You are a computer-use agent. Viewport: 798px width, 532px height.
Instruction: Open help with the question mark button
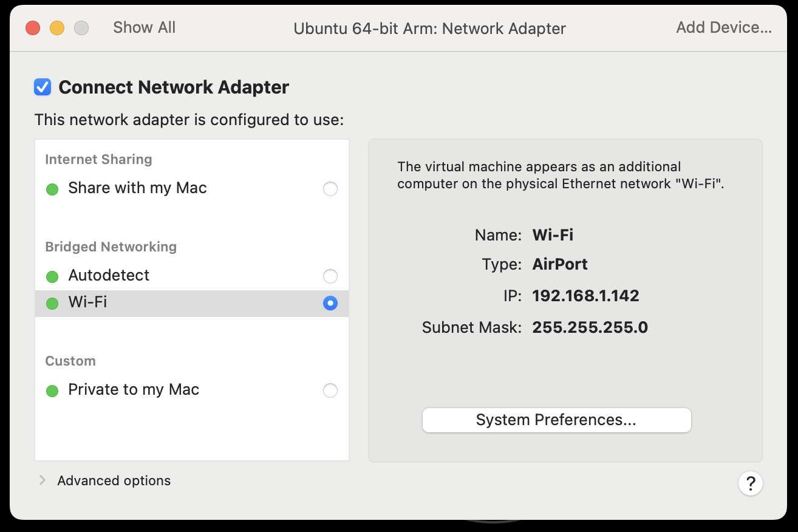pos(750,483)
